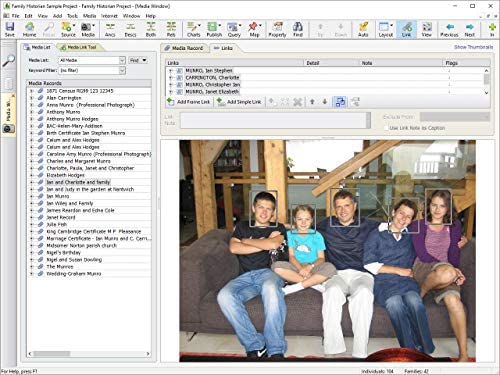Click the Ancs ancestors diagram icon
This screenshot has height=375, width=500.
(110, 29)
